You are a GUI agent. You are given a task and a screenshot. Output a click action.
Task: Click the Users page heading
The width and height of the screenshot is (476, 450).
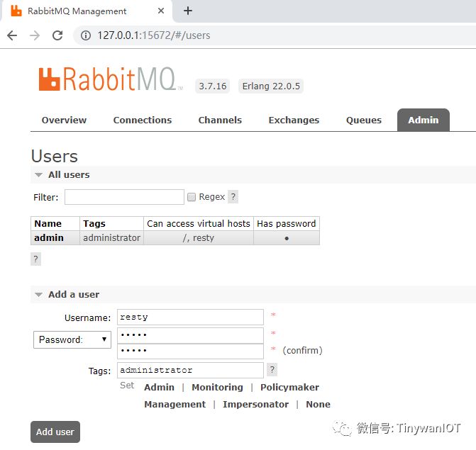coord(55,157)
